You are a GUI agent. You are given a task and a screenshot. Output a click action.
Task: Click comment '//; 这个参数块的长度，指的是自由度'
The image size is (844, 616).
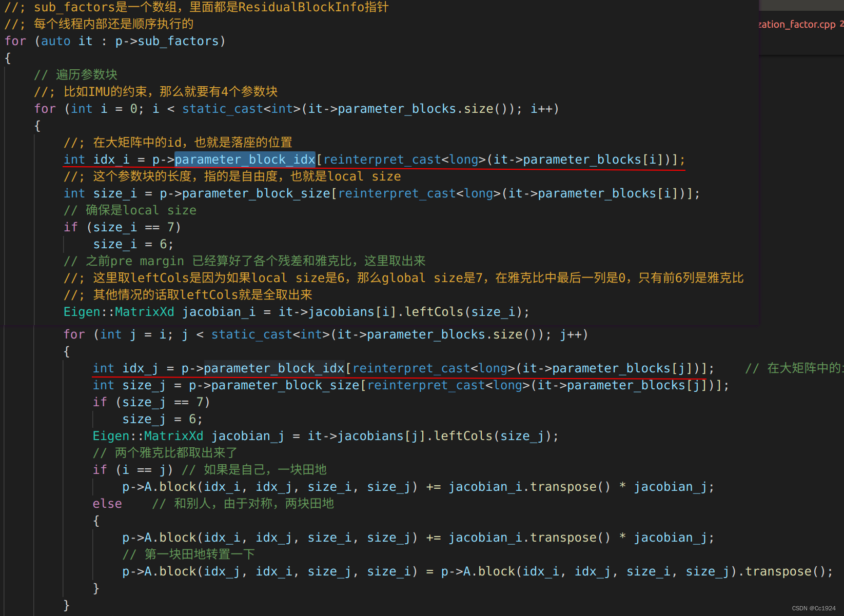click(x=232, y=176)
